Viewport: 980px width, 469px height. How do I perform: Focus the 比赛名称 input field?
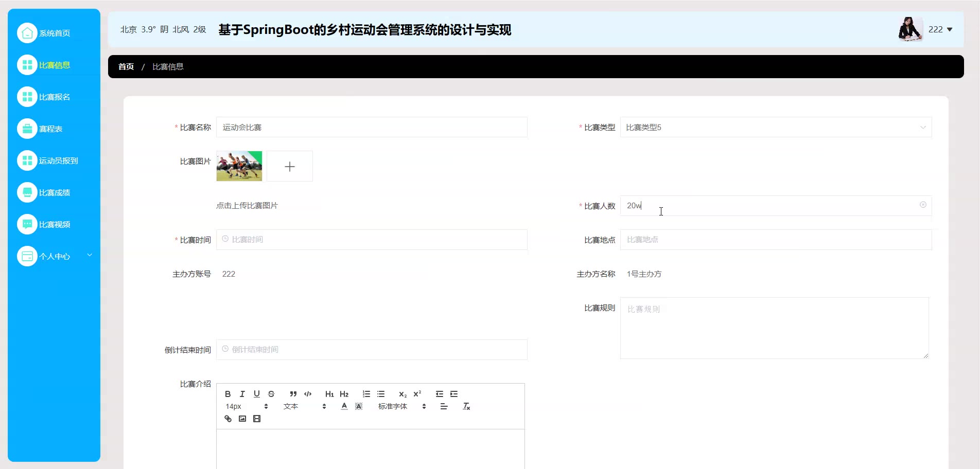tap(372, 127)
